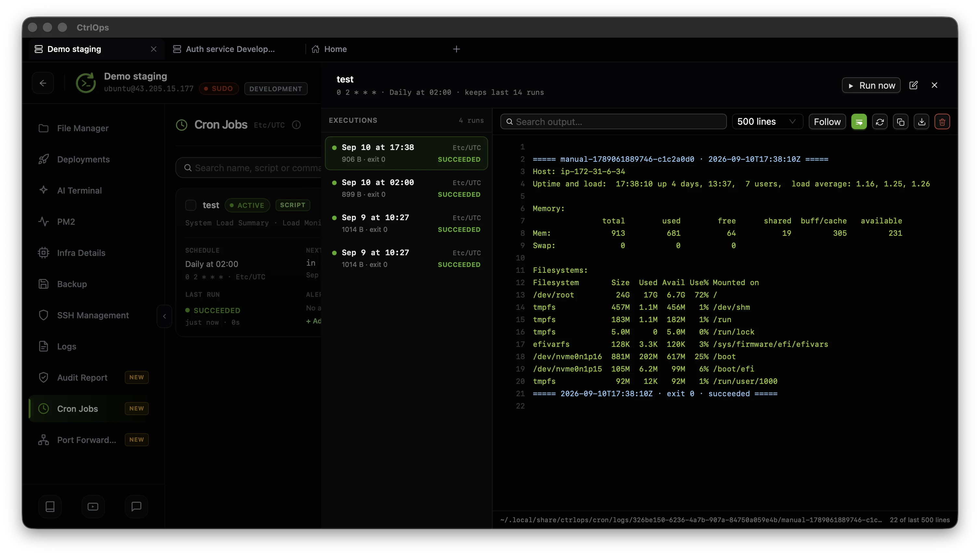
Task: Click the Etc/UTC timezone label by Cron Jobs
Action: click(269, 125)
